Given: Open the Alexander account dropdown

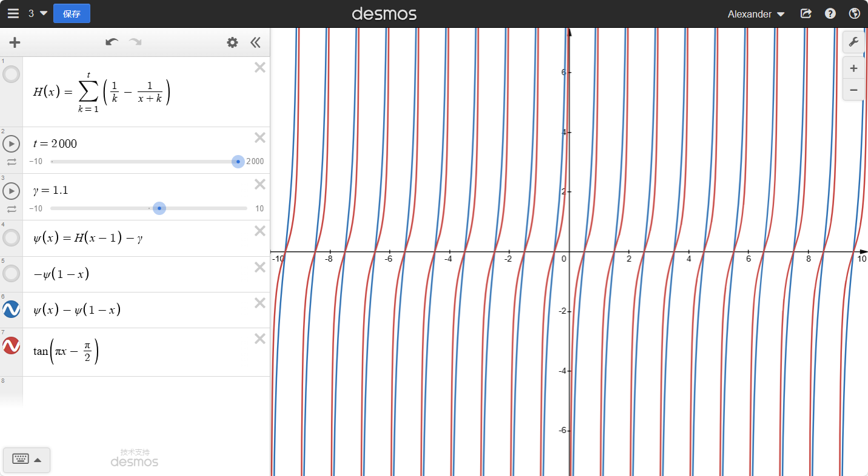Looking at the screenshot, I should coord(756,14).
